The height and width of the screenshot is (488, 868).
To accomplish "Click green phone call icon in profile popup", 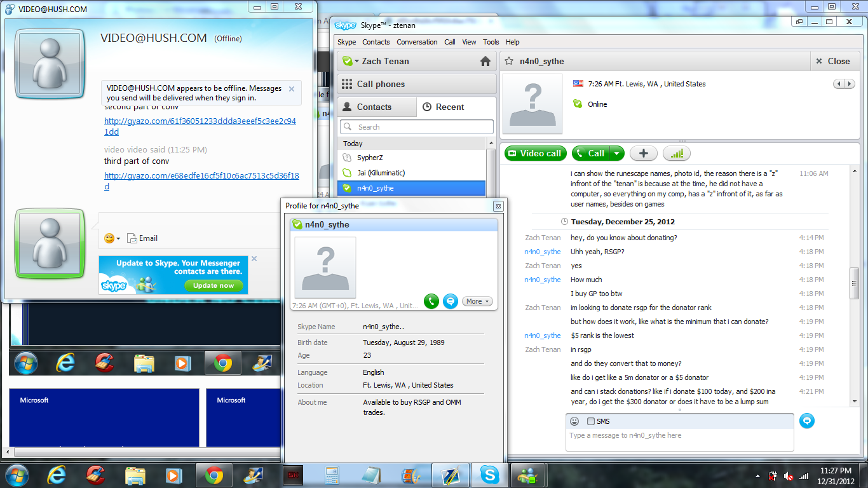I will tap(431, 301).
